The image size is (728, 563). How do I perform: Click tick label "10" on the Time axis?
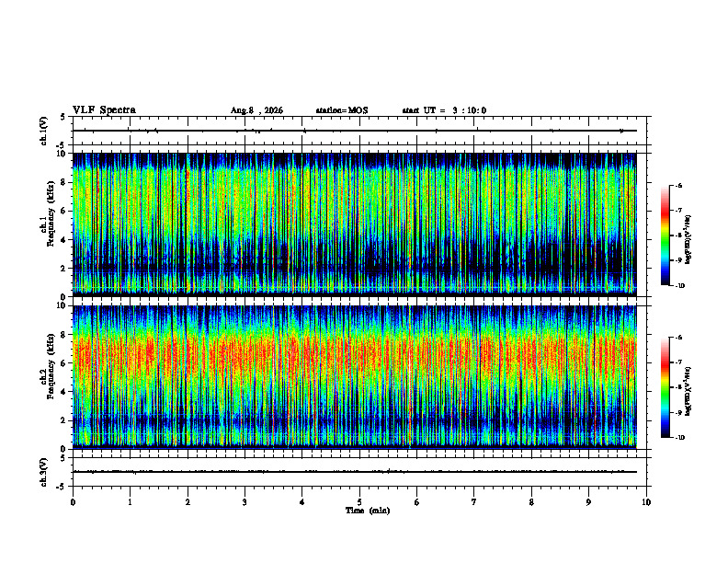(646, 502)
